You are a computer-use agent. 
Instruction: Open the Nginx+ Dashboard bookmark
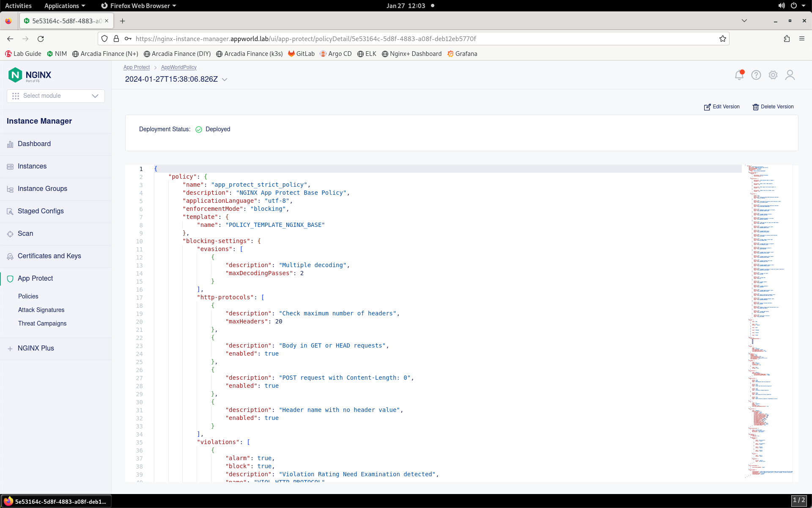[x=411, y=54]
